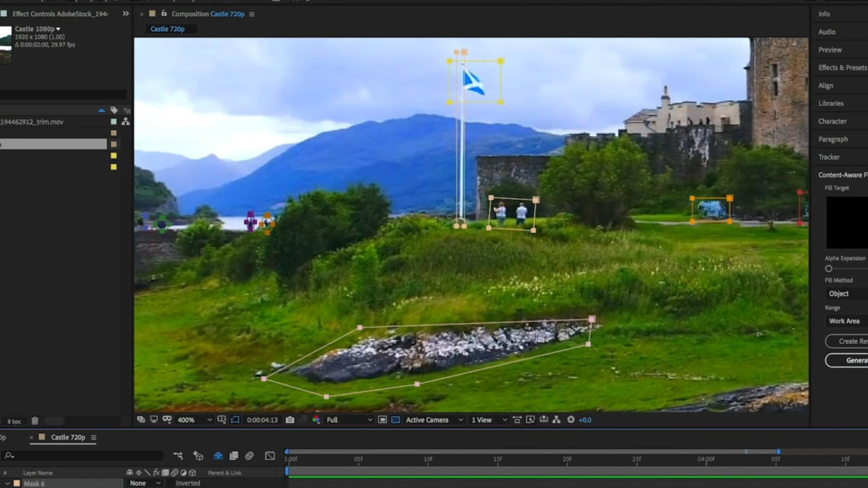This screenshot has height=488, width=868.
Task: Toggle the Motion Blur enable icon
Action: (249, 456)
